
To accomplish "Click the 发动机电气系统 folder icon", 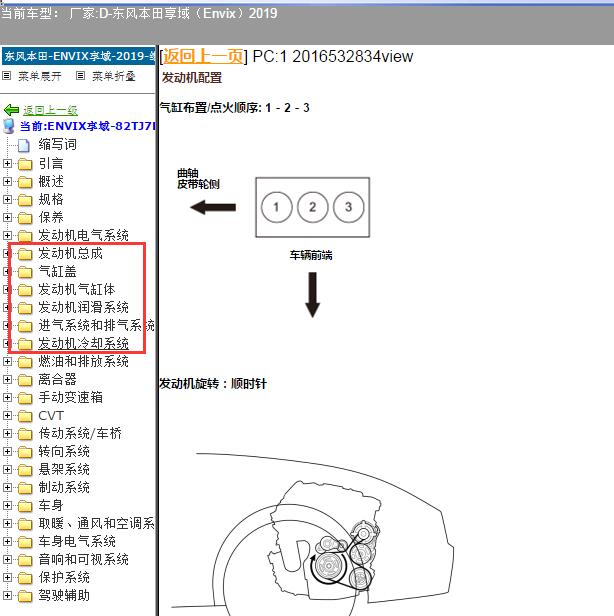I will point(25,236).
